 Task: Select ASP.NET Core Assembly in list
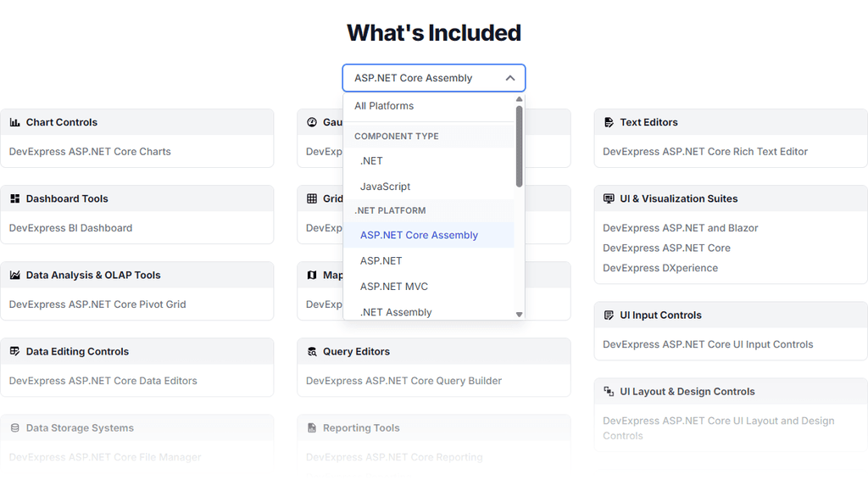pyautogui.click(x=428, y=235)
